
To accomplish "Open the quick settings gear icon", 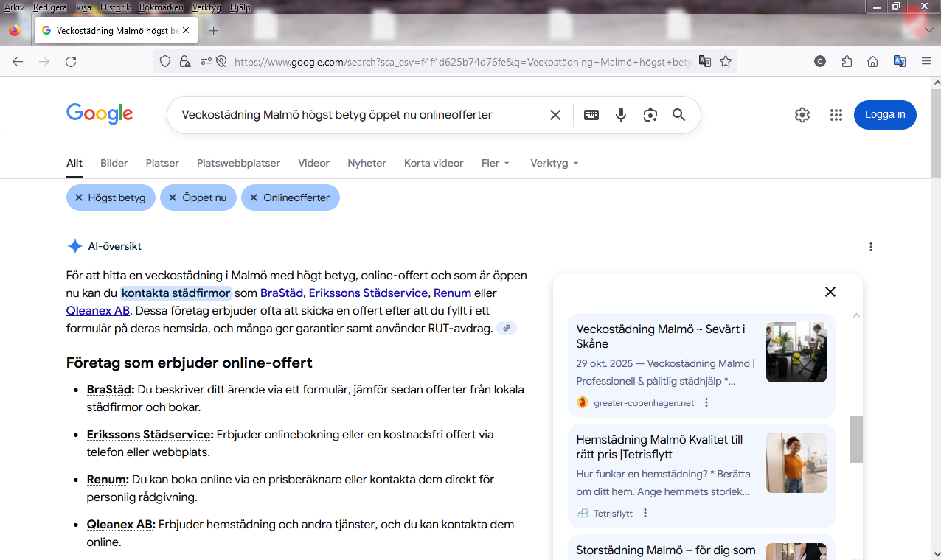I will [x=802, y=115].
